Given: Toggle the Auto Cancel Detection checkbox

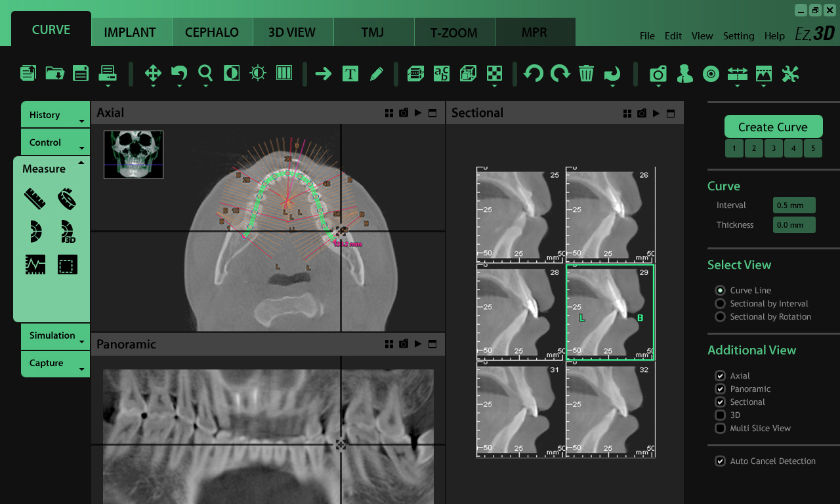Looking at the screenshot, I should pos(720,461).
